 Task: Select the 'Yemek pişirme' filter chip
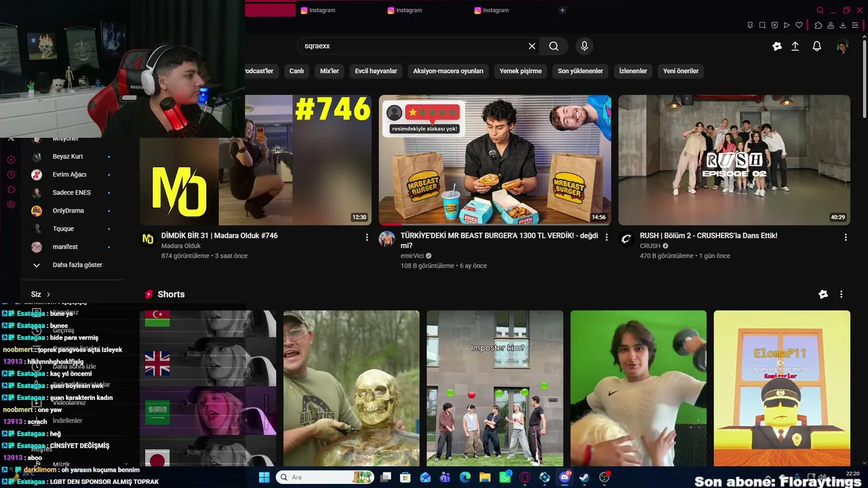(521, 70)
